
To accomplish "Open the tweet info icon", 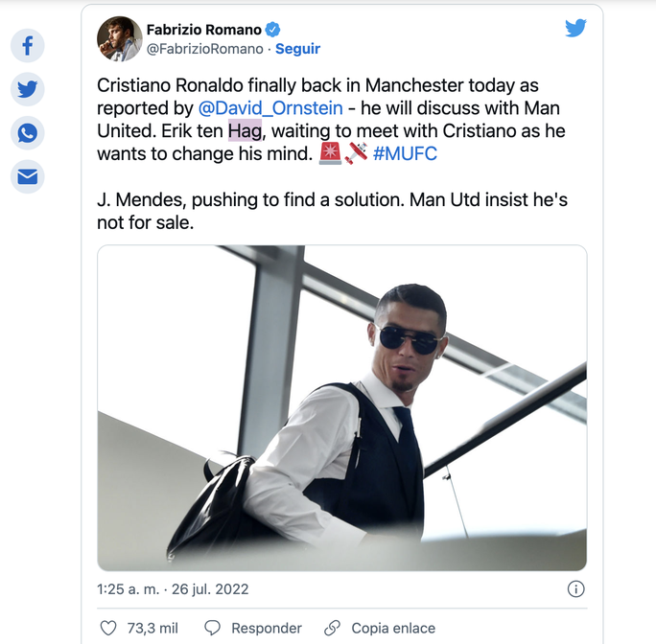I will [575, 588].
